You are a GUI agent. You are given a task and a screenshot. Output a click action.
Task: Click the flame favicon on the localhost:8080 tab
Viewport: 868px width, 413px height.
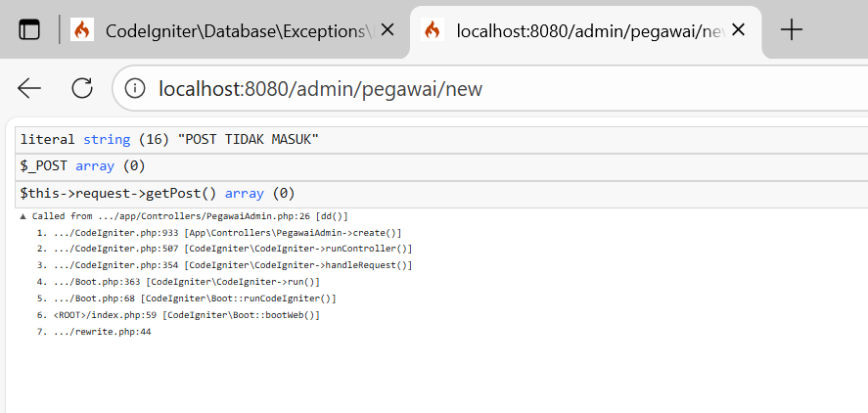tap(433, 30)
